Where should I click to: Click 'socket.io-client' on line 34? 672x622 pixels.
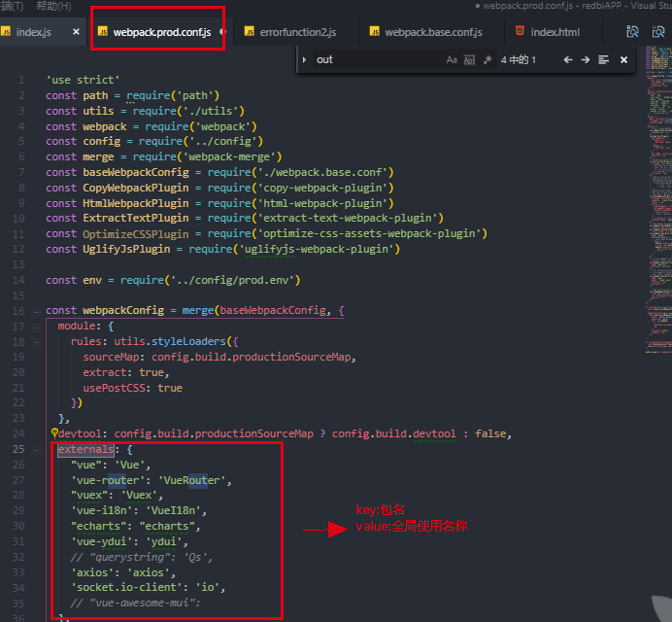tap(126, 587)
